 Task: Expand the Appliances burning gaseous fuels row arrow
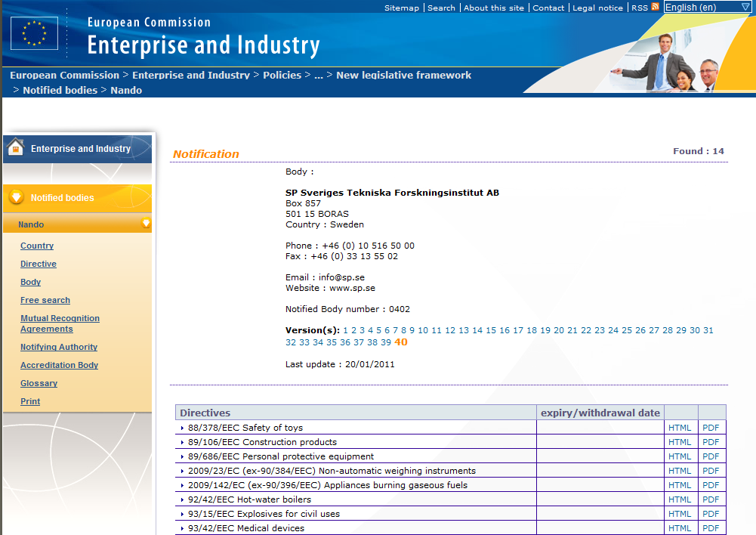(182, 485)
